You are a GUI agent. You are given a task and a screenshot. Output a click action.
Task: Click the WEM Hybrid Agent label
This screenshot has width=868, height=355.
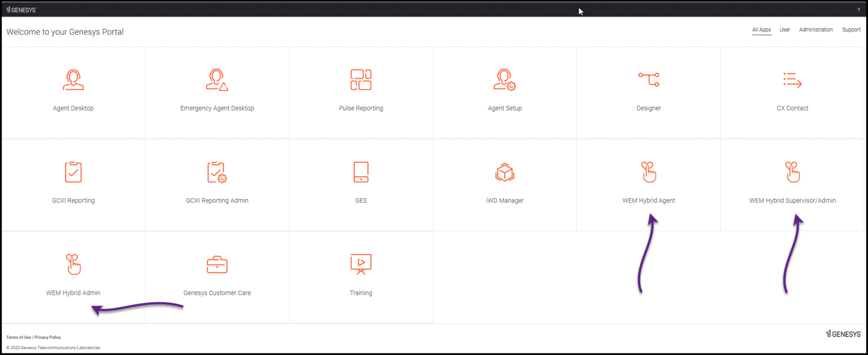tap(649, 200)
